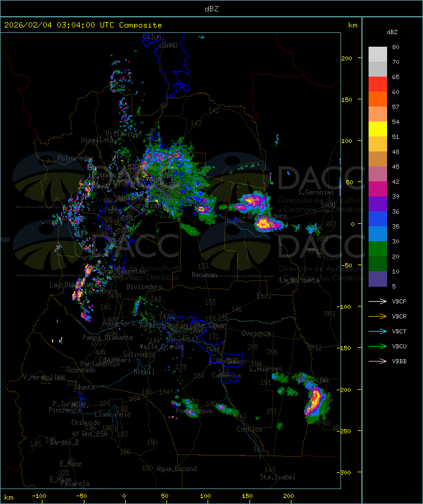Click the Llancanelo map label

[112, 414]
